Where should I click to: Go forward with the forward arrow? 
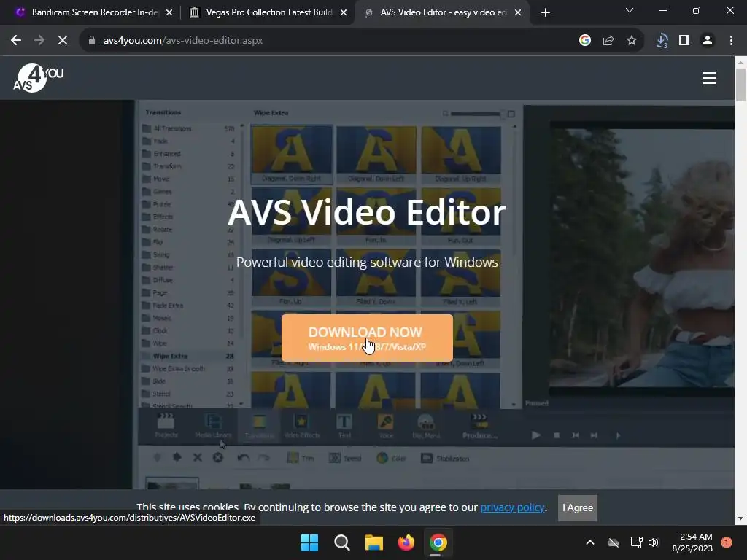coord(39,41)
